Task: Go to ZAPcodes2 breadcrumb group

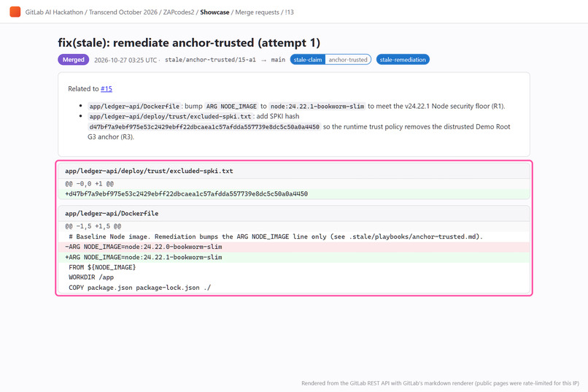Action: pos(179,12)
